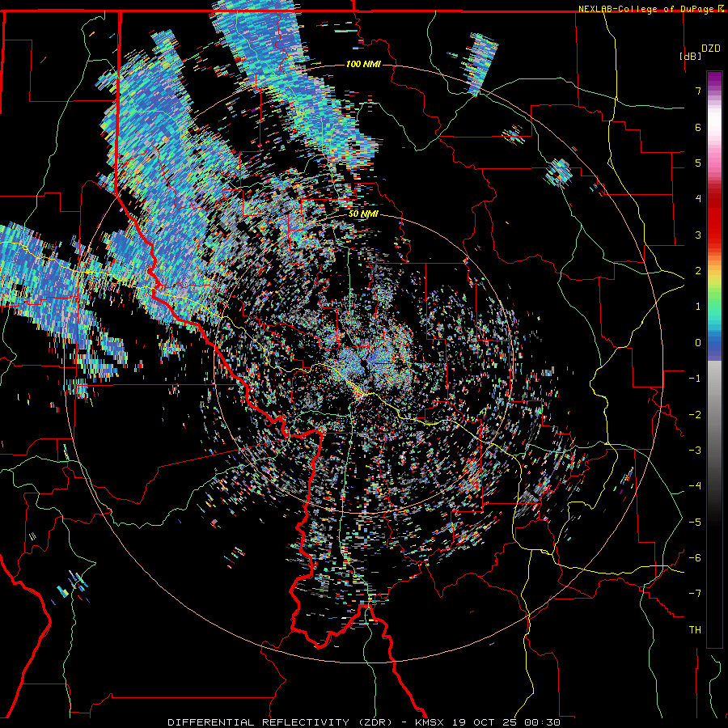Click the 00:30 timestamp text
Viewport: 728px width, 728px height.
[x=542, y=722]
